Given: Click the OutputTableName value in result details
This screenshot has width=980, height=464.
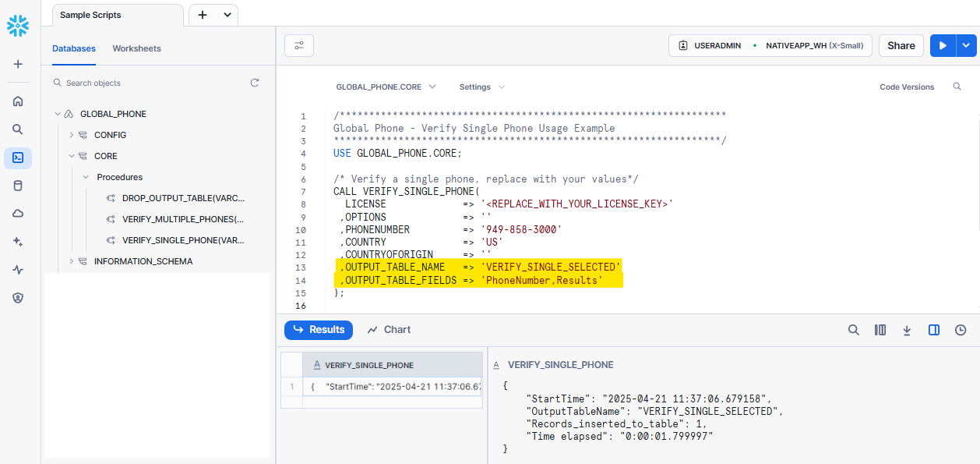Looking at the screenshot, I should 709,411.
